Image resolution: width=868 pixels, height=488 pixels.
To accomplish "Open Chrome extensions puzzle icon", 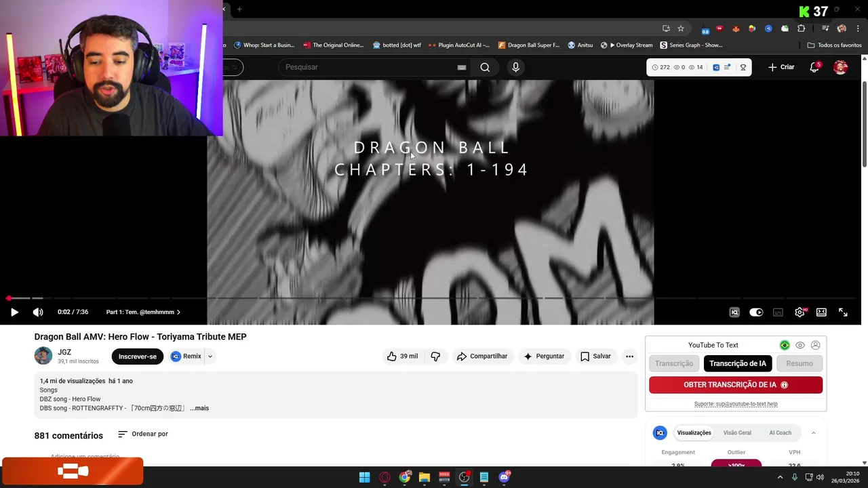I will [x=801, y=28].
